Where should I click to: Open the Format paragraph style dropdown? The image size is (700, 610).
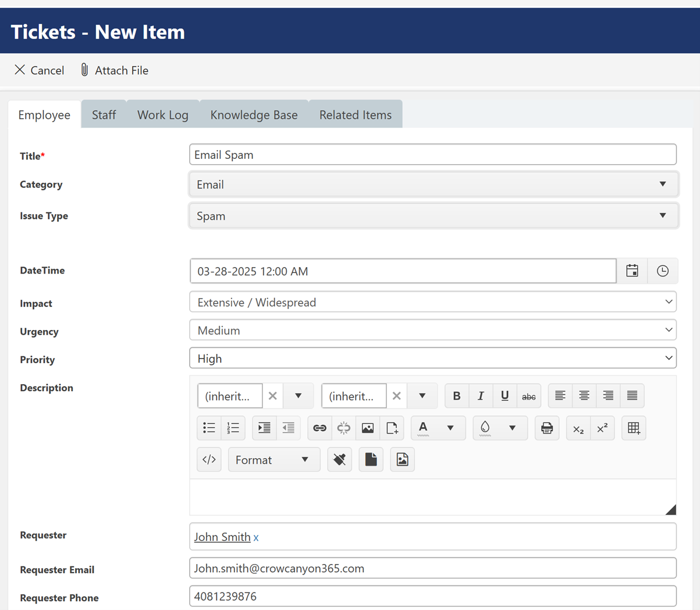[x=273, y=459]
